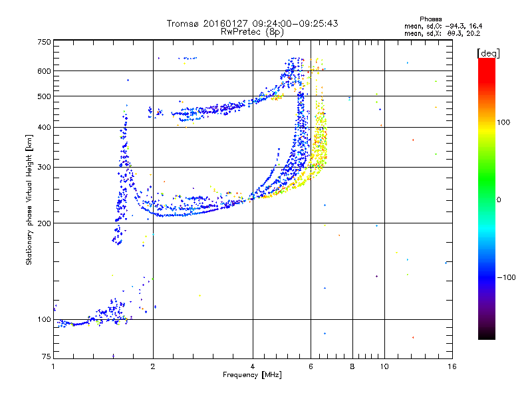Click the 600 tick label on the height axis

pos(44,71)
